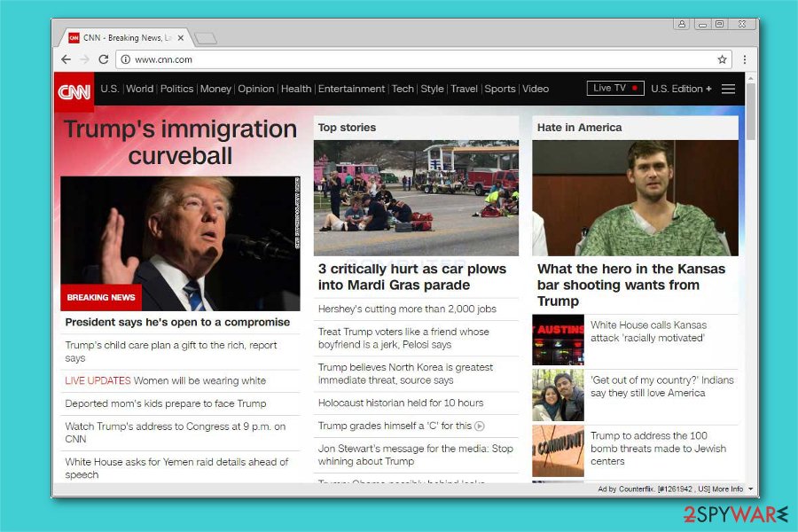Click the Community center sign thumbnail
Image resolution: width=798 pixels, height=532 pixels.
pos(559,451)
